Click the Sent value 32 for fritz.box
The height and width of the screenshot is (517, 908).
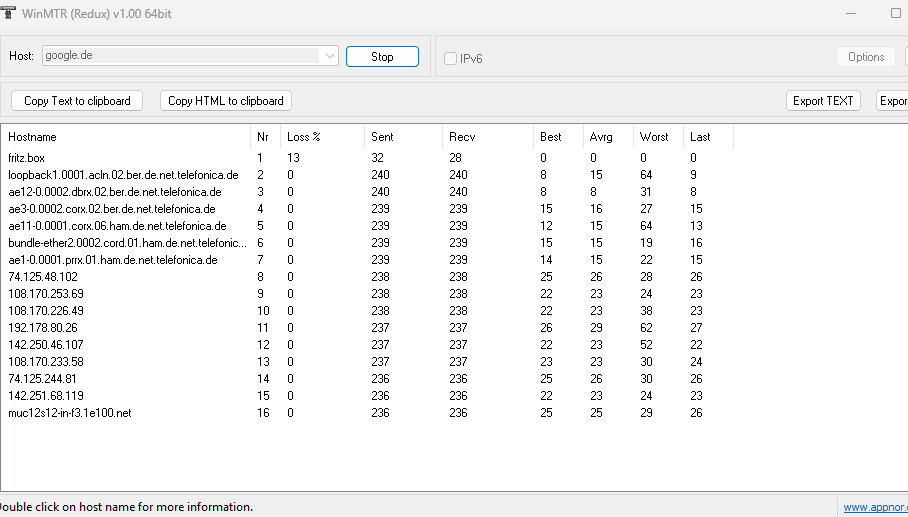378,158
